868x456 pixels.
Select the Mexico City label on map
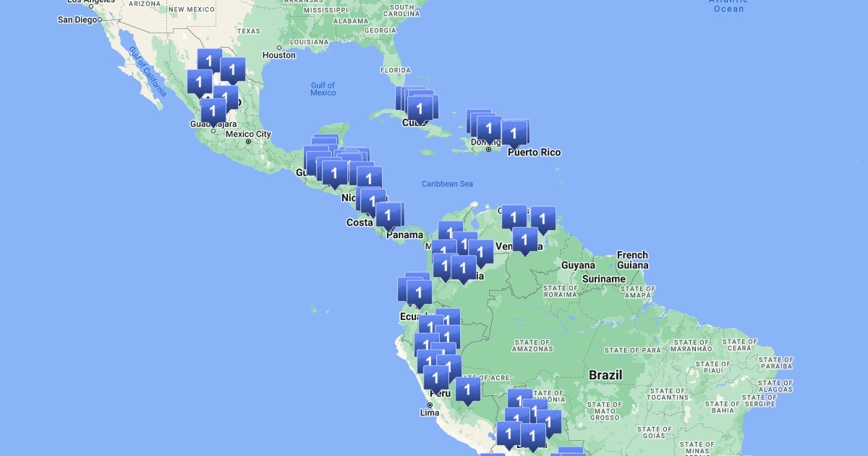[x=248, y=134]
